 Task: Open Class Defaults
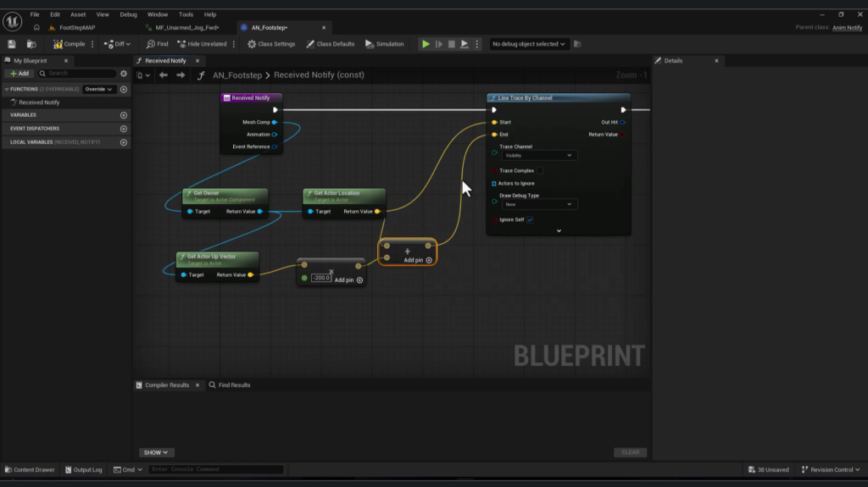[331, 44]
